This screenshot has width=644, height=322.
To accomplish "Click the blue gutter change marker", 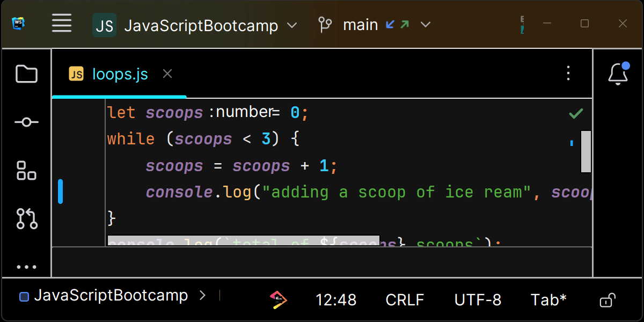I will (61, 192).
